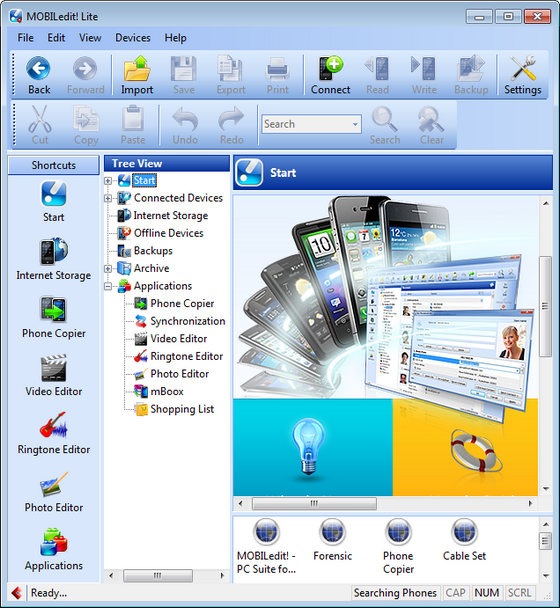Launch Phone Copier from Shortcuts panel

point(54,317)
